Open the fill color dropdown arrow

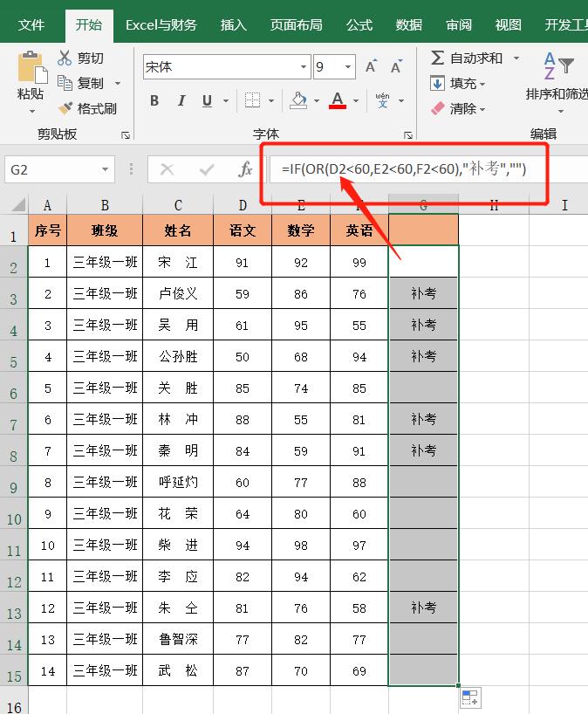317,100
